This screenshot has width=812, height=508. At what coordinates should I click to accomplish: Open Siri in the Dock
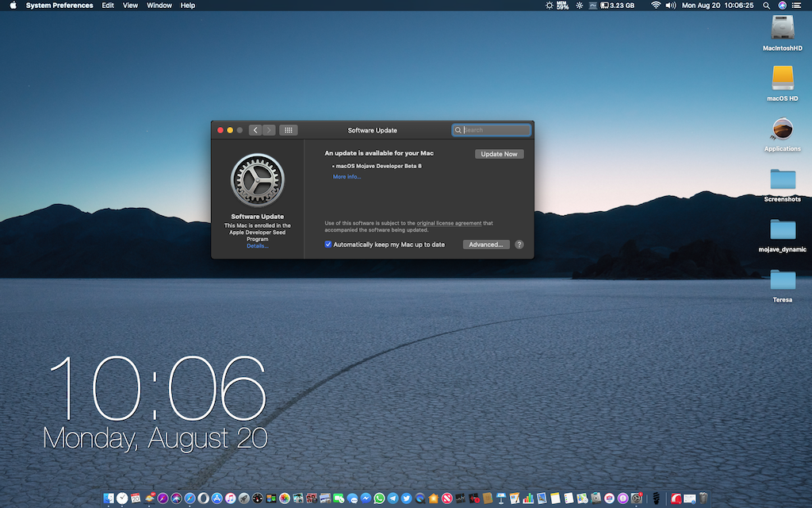pos(176,498)
